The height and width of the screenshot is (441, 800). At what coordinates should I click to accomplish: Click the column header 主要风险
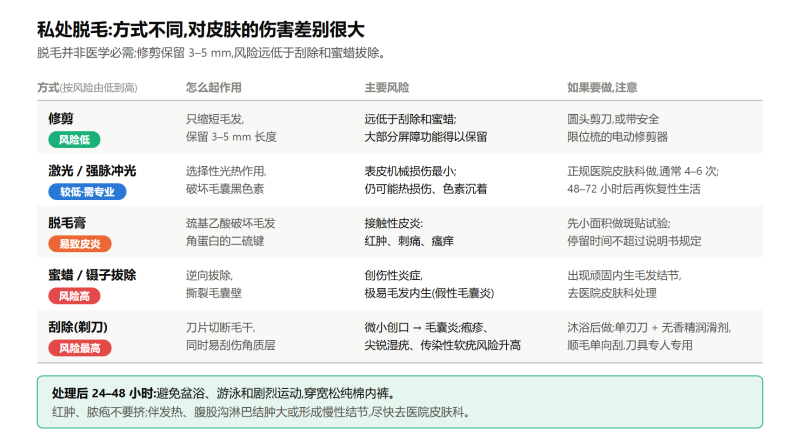click(387, 88)
